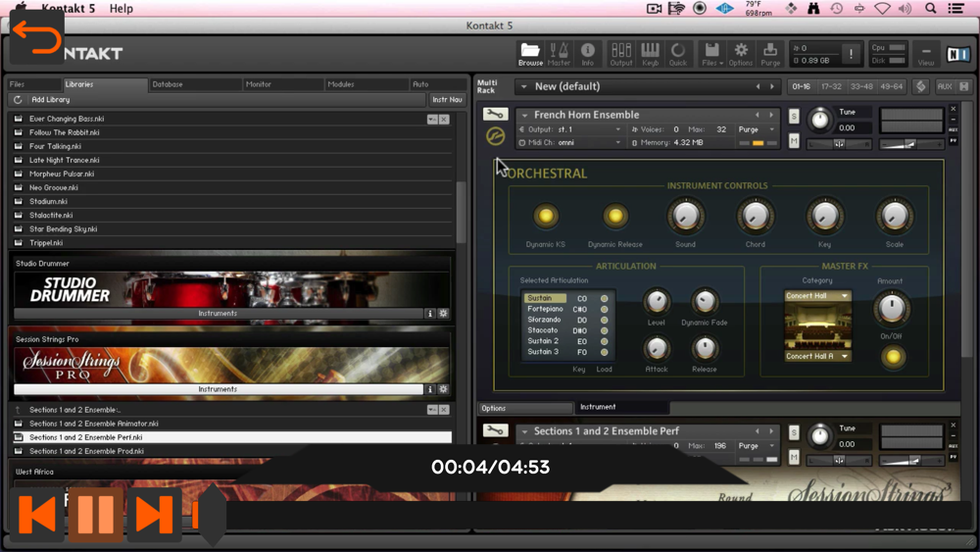
Task: Click the Wi-Fi menu bar icon
Action: point(882,8)
